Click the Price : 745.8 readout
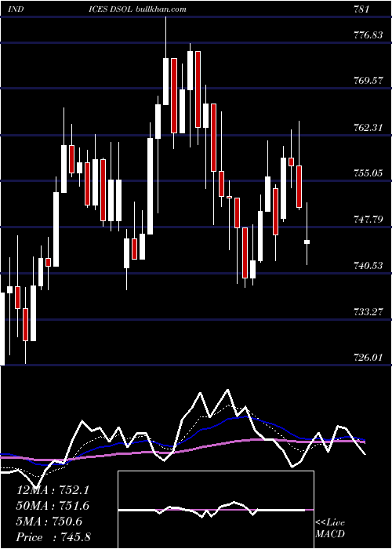The image size is (392, 549). click(x=53, y=537)
